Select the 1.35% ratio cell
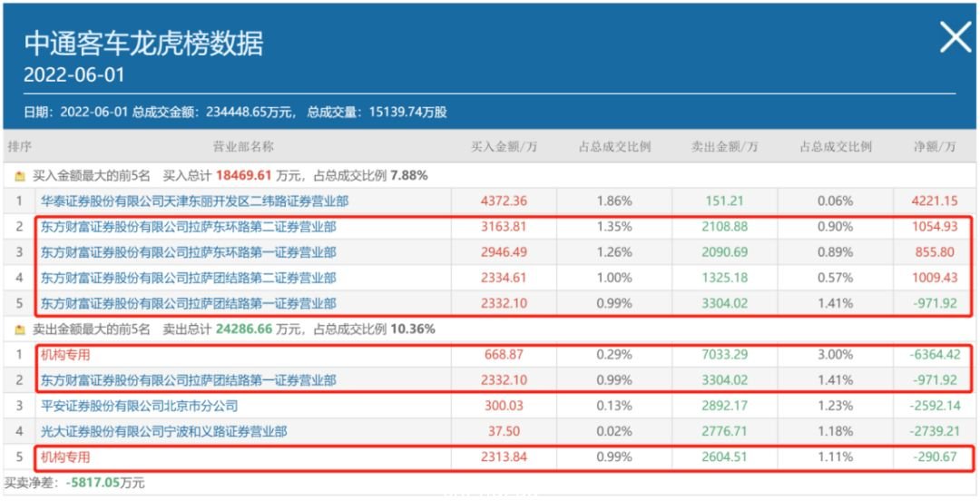 point(615,227)
